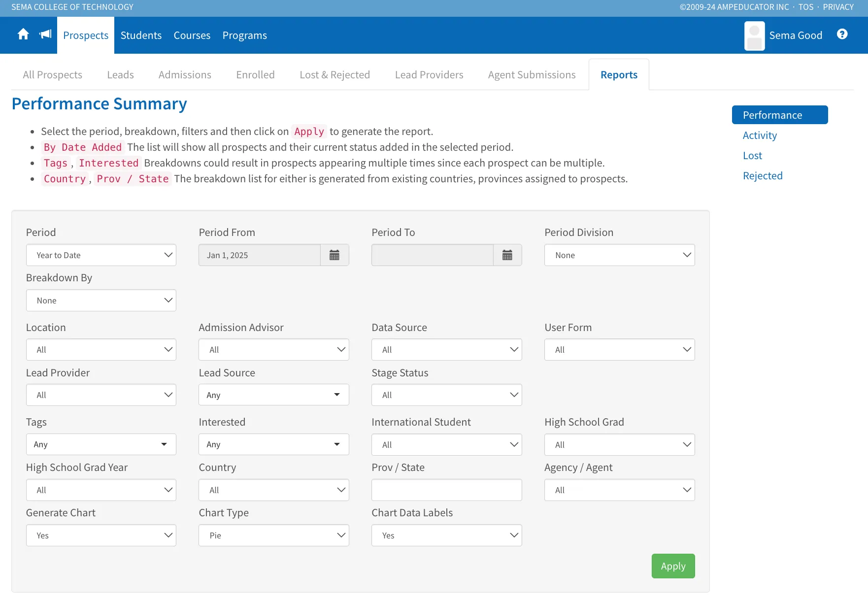Open the Rejected report link

[x=763, y=176]
